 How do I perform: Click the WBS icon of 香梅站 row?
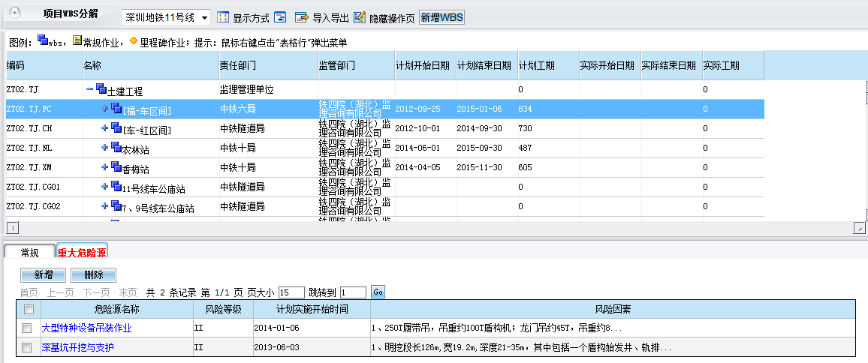(116, 168)
